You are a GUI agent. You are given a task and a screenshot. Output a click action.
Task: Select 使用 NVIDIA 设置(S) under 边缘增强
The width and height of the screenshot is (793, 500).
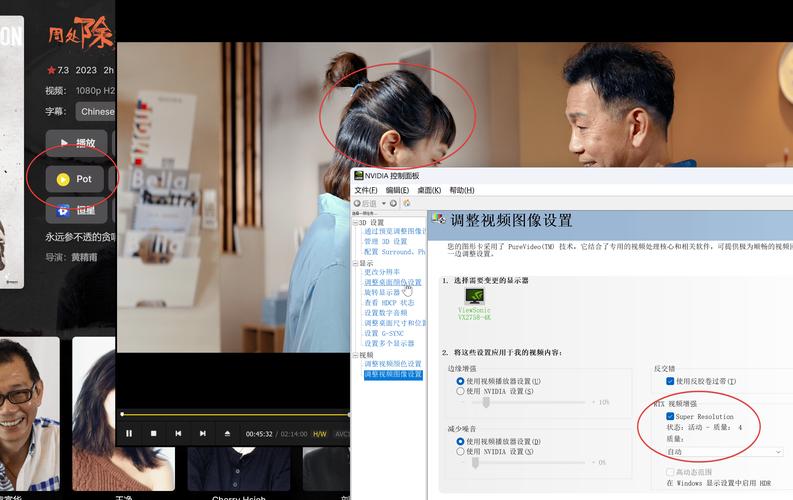point(460,391)
